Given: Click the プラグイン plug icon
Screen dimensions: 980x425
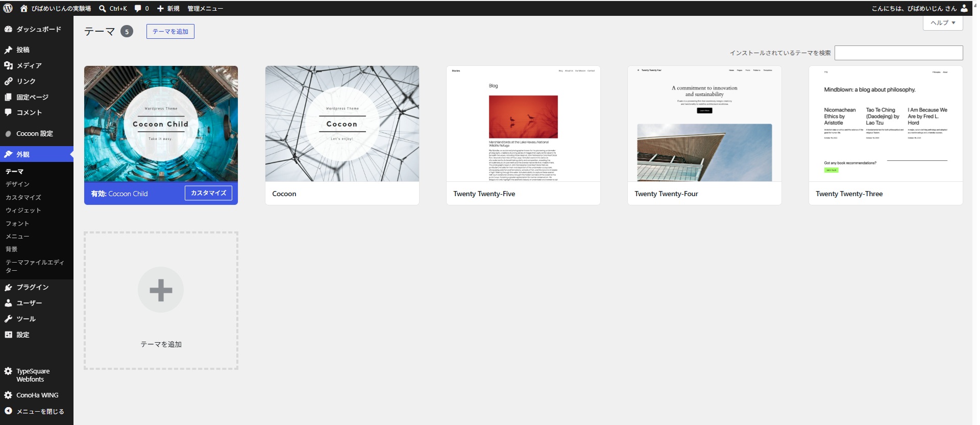Looking at the screenshot, I should (8, 287).
